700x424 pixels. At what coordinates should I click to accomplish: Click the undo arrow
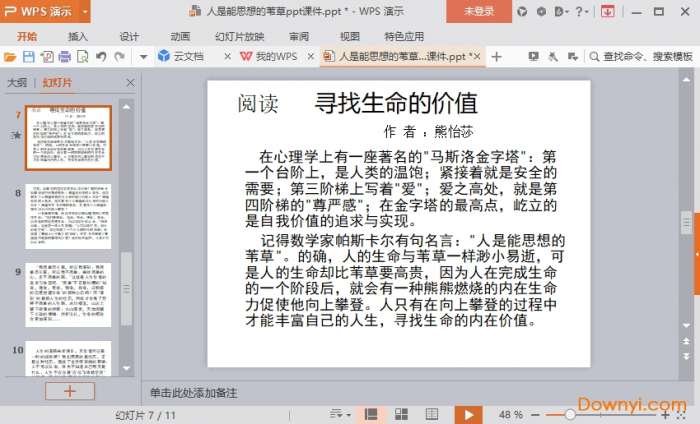point(101,57)
